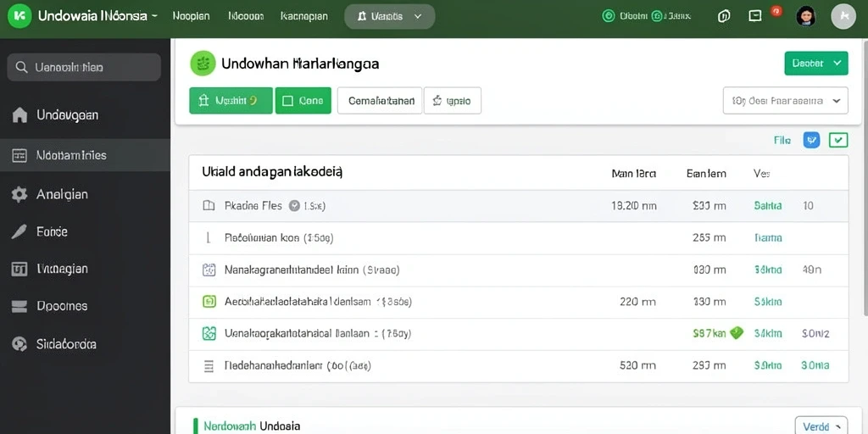Screen dimensions: 868x434
Task: Click the sidebar search magnifier icon
Action: (x=21, y=68)
